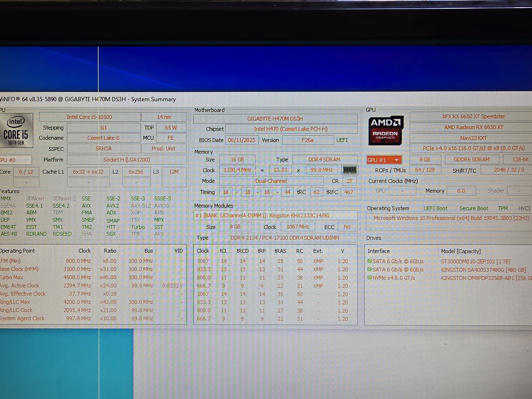Click the 128-bit GPU bus width field

(518, 159)
